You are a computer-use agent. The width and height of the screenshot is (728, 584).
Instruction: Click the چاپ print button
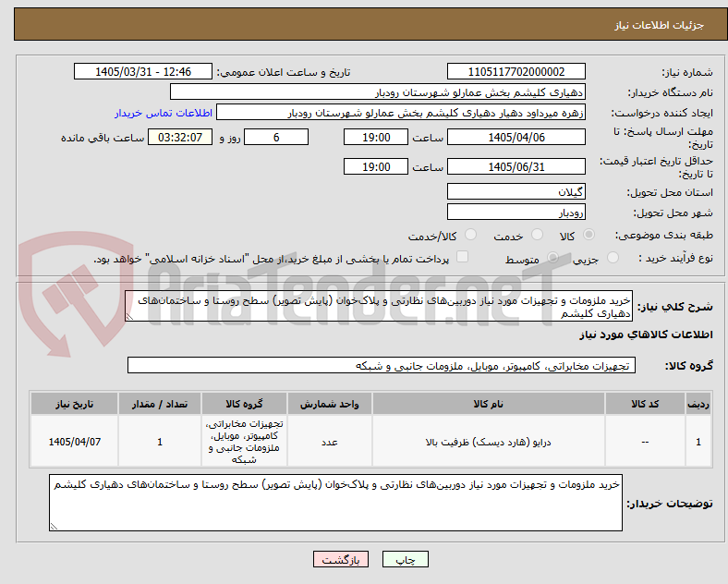(x=406, y=559)
